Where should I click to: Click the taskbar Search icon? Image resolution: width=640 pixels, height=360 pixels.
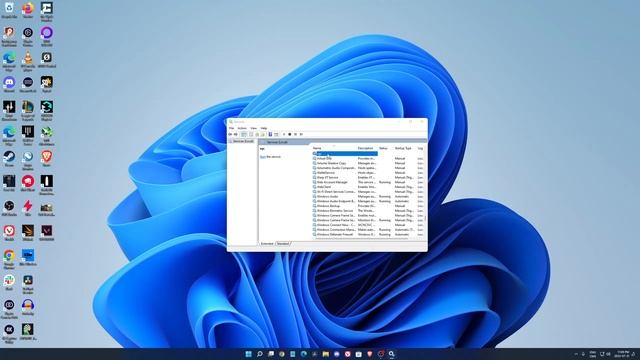pos(260,354)
